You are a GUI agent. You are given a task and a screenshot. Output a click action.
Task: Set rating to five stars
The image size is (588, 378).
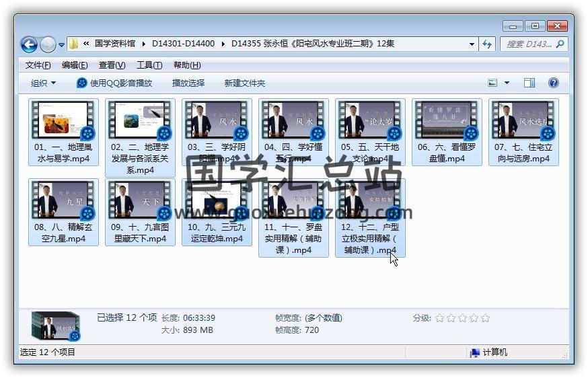click(x=485, y=318)
